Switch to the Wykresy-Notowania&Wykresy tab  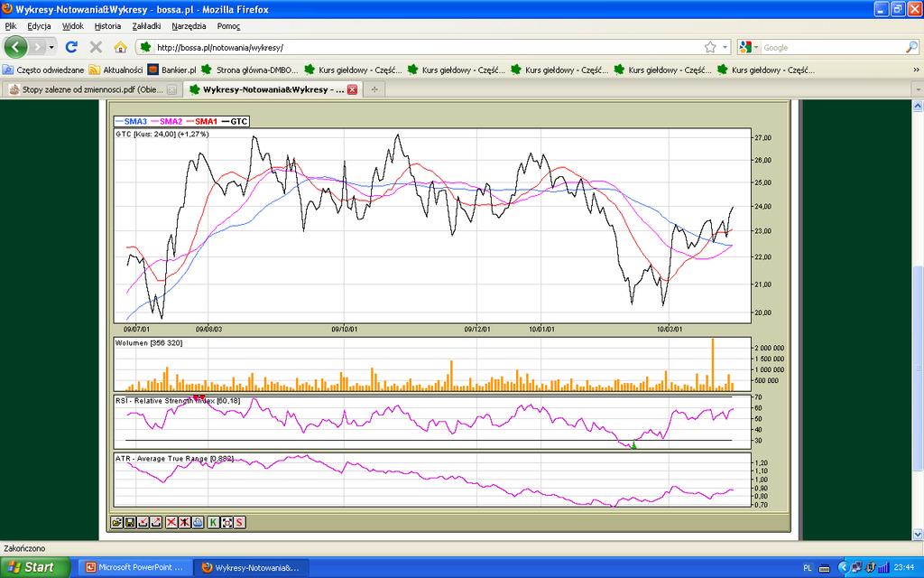[x=273, y=89]
